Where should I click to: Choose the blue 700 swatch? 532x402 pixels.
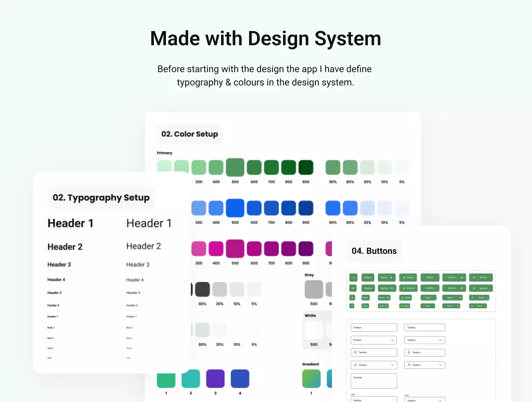271,208
